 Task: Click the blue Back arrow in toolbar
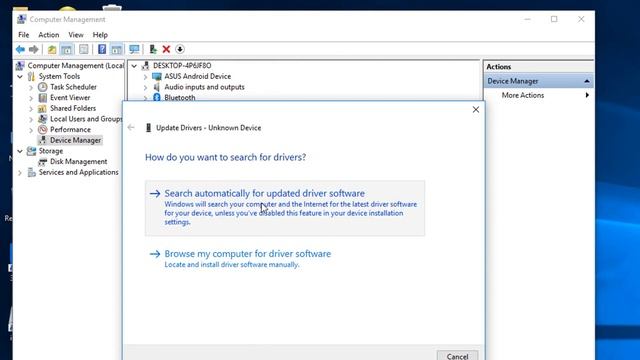pos(20,49)
